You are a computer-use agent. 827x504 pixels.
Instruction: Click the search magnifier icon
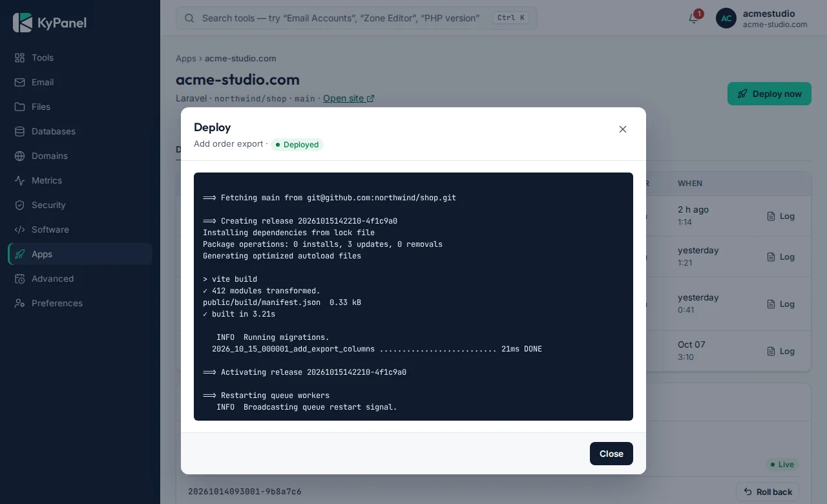tap(189, 18)
